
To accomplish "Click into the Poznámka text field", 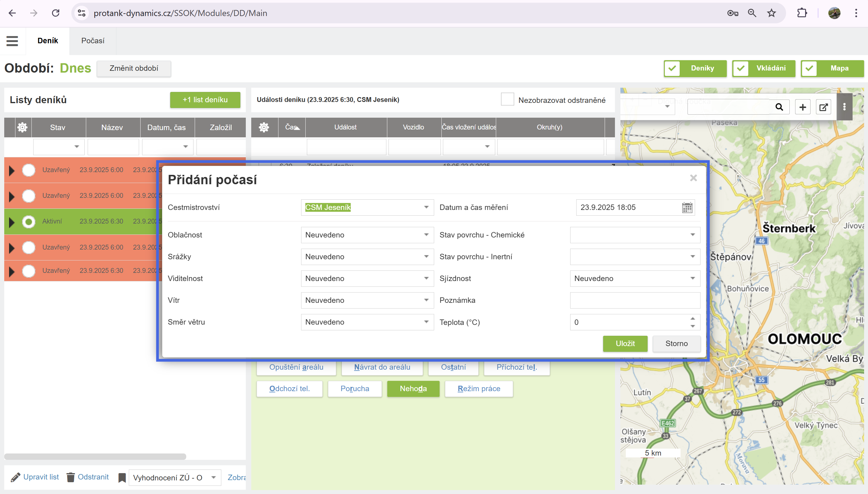I will (635, 300).
